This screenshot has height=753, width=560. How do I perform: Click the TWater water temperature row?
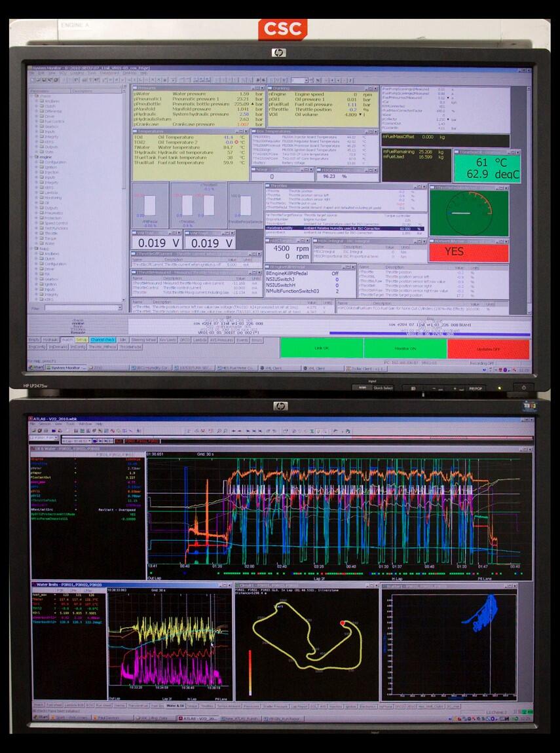[190, 147]
